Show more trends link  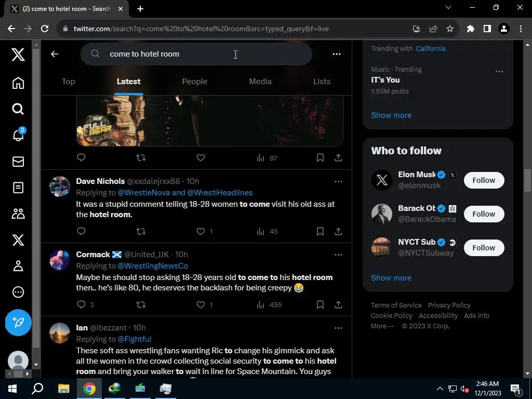[391, 115]
